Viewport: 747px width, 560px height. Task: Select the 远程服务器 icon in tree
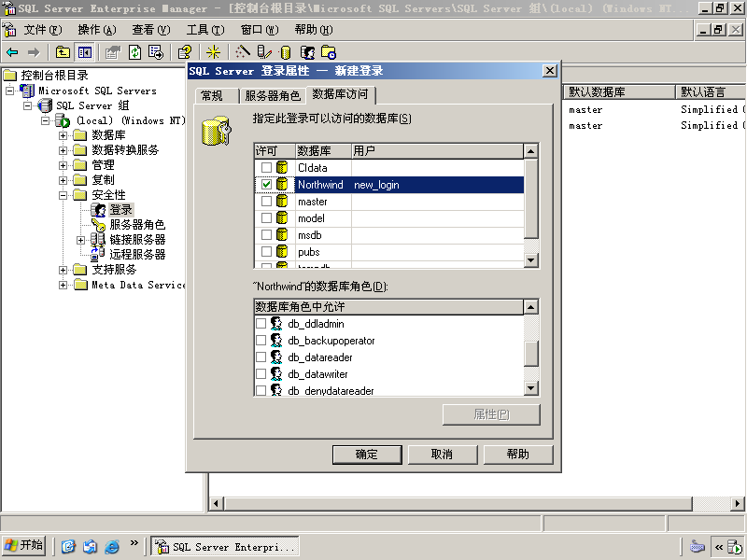[98, 254]
